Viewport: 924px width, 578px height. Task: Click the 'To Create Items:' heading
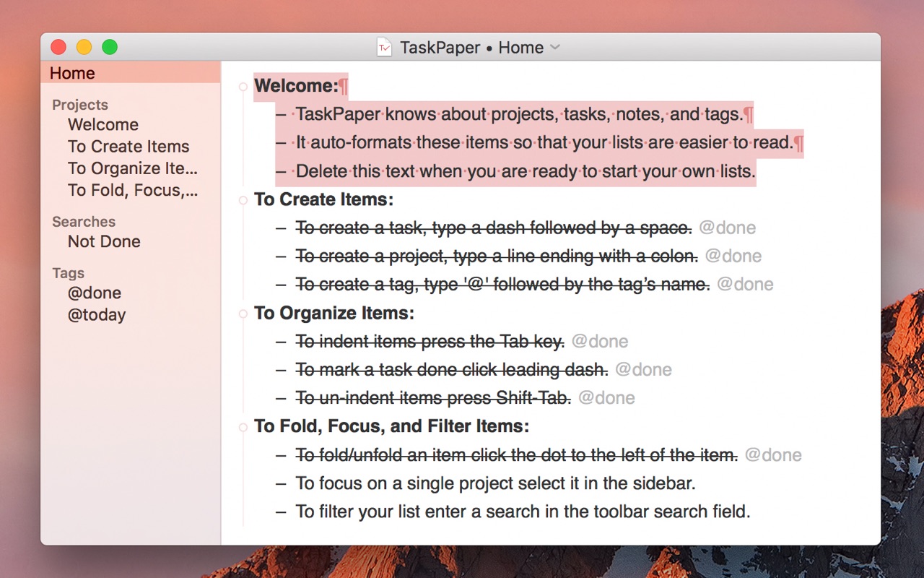324,199
